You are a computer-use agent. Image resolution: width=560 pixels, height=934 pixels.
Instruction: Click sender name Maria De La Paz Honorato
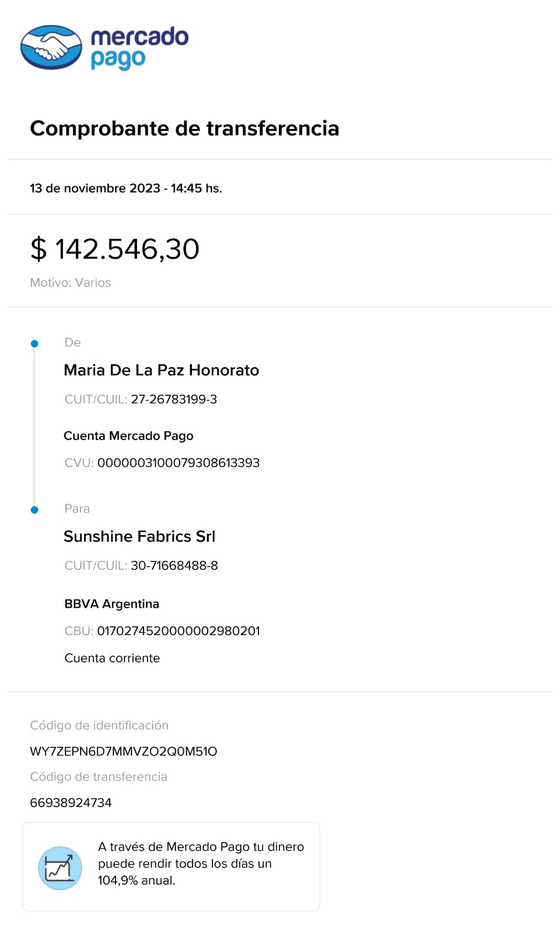[161, 370]
